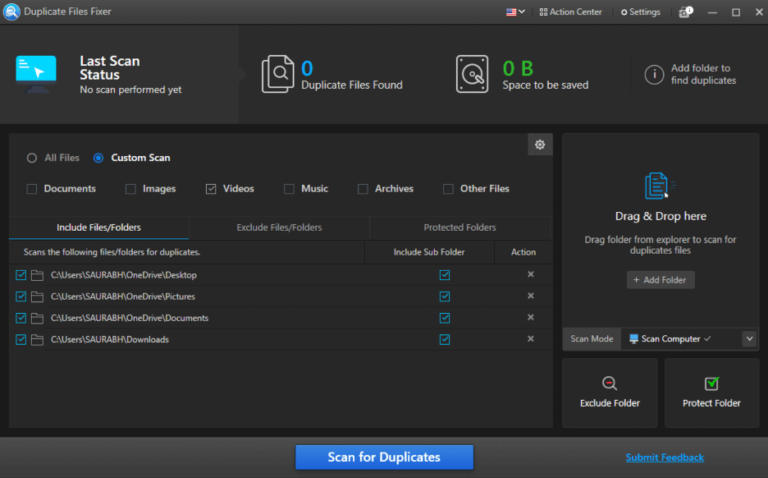This screenshot has height=478, width=768.
Task: Open the Submit Feedback link
Action: (664, 458)
